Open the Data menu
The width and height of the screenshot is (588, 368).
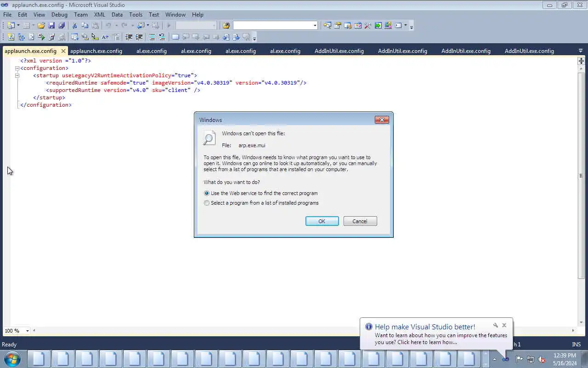click(117, 15)
